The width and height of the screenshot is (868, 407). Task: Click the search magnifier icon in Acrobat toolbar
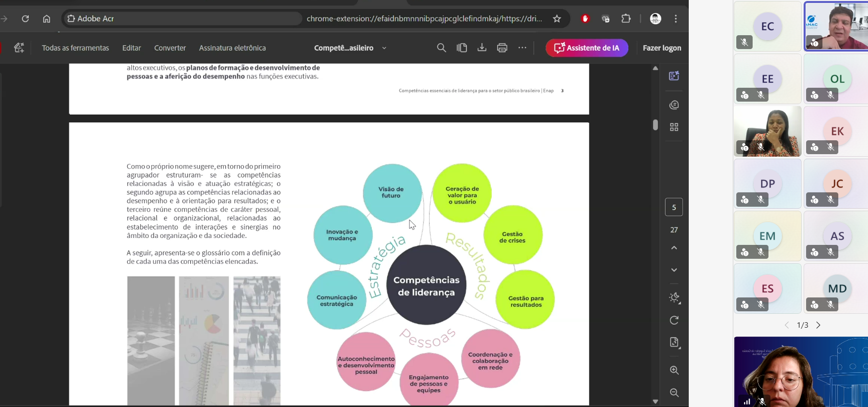click(441, 48)
